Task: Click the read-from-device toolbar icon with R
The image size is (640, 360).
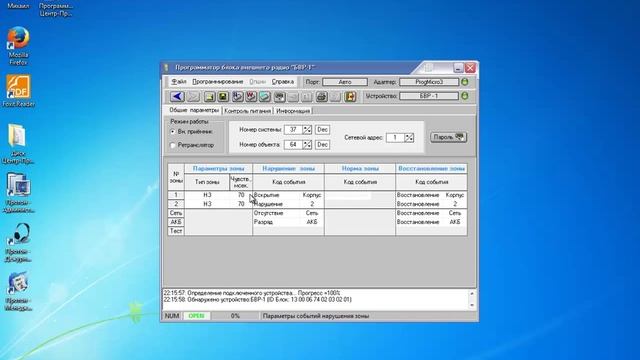Action: click(238, 96)
